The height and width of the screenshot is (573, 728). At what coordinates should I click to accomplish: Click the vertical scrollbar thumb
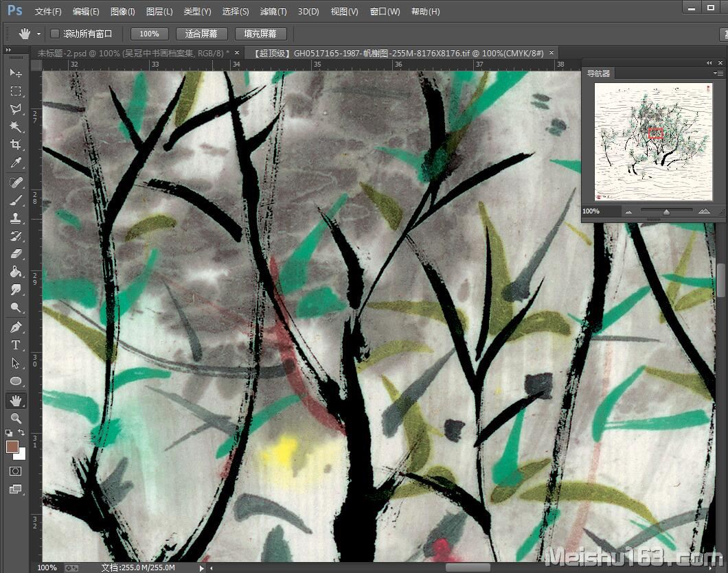coord(721,280)
